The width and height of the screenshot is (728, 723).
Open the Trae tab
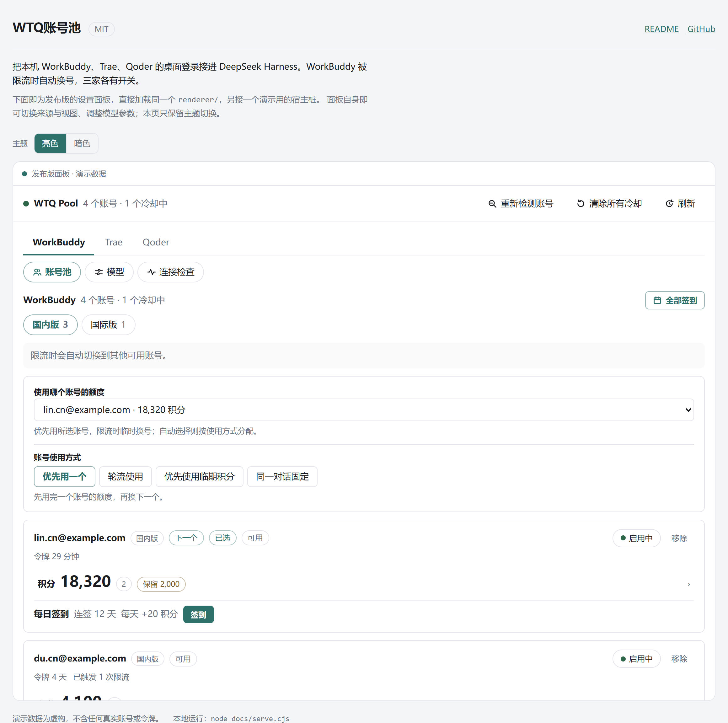(114, 242)
